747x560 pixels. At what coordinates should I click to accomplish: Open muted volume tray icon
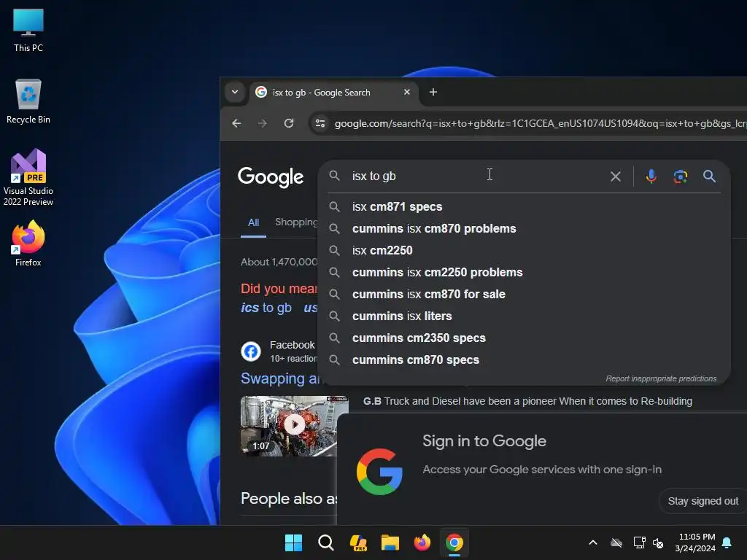click(x=659, y=542)
